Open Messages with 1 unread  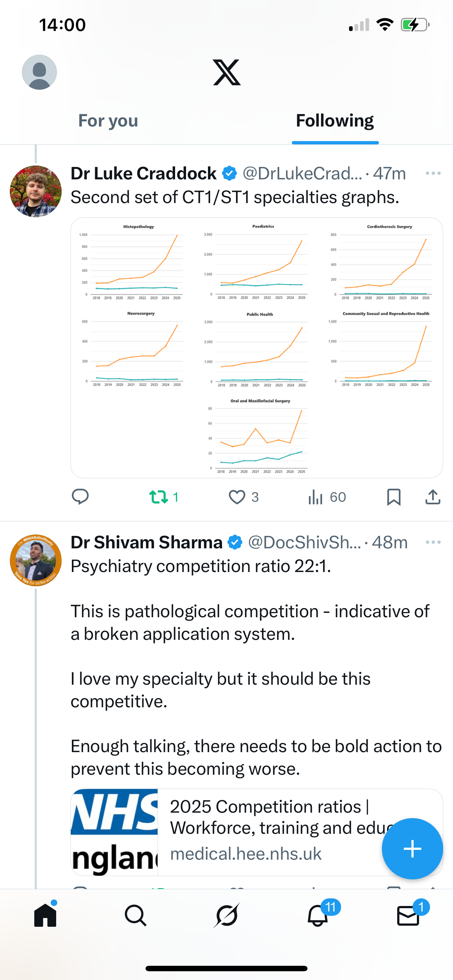click(408, 915)
